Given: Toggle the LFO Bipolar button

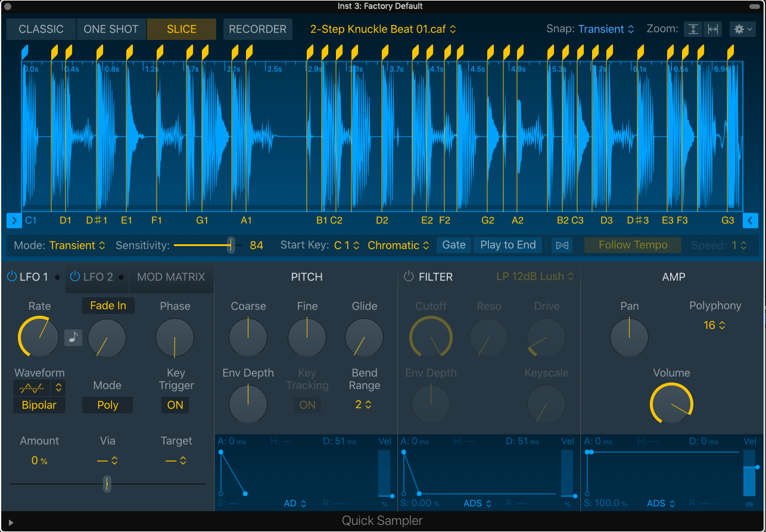Looking at the screenshot, I should (39, 405).
